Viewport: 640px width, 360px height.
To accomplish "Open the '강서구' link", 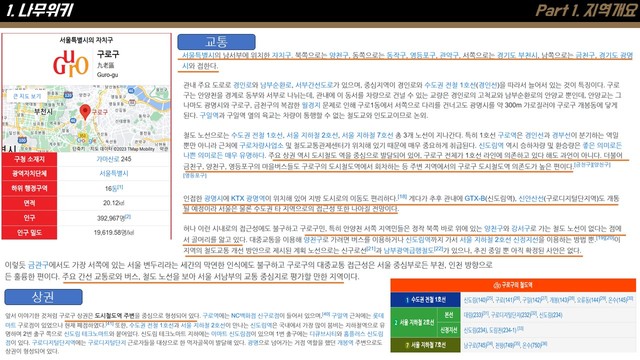I will 520,229.
